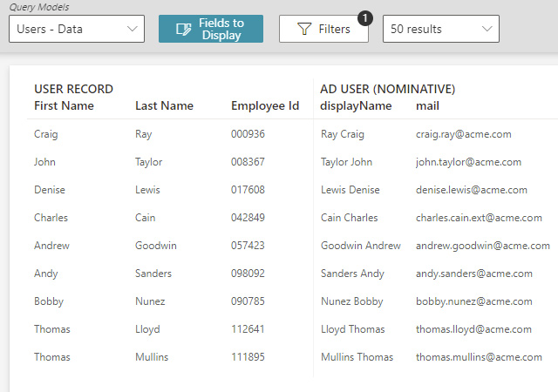558x392 pixels.
Task: Click the funnel icon in Filters
Action: point(304,29)
